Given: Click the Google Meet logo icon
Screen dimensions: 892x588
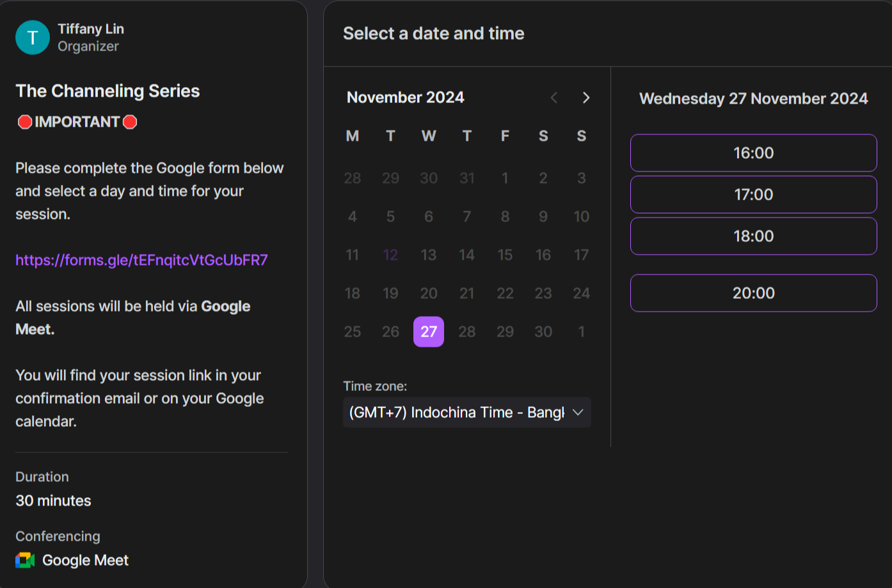Looking at the screenshot, I should point(25,560).
